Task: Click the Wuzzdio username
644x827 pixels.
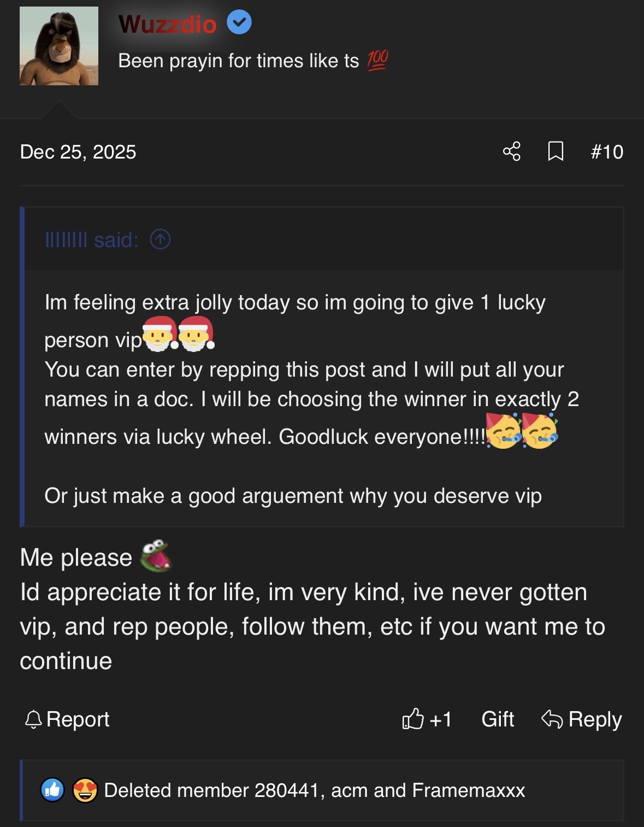Action: coord(167,24)
